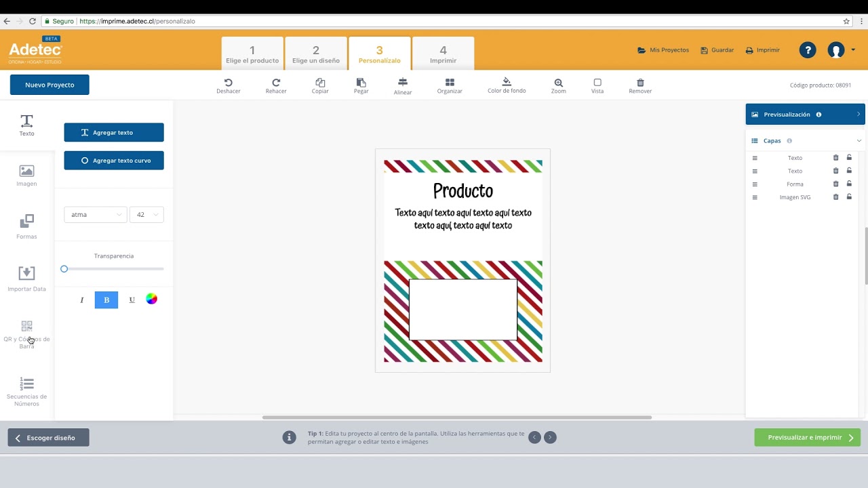Viewport: 868px width, 488px height.
Task: Select the Producto title on canvas
Action: point(463,190)
